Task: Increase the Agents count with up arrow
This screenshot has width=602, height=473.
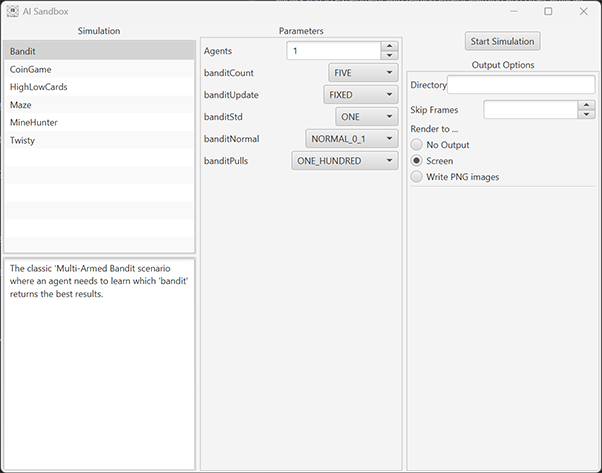Action: [x=389, y=45]
